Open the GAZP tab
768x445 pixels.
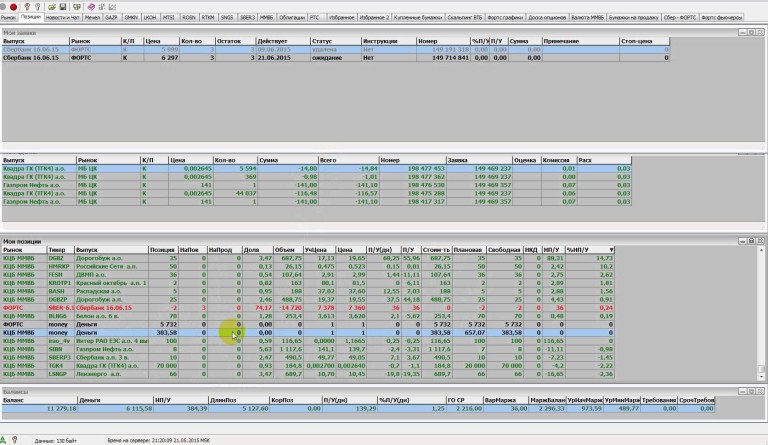(112, 18)
